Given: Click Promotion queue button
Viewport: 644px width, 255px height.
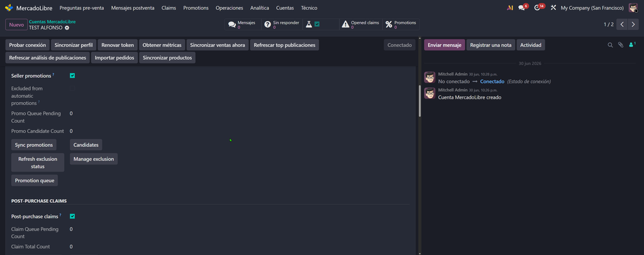Looking at the screenshot, I should pos(35,180).
